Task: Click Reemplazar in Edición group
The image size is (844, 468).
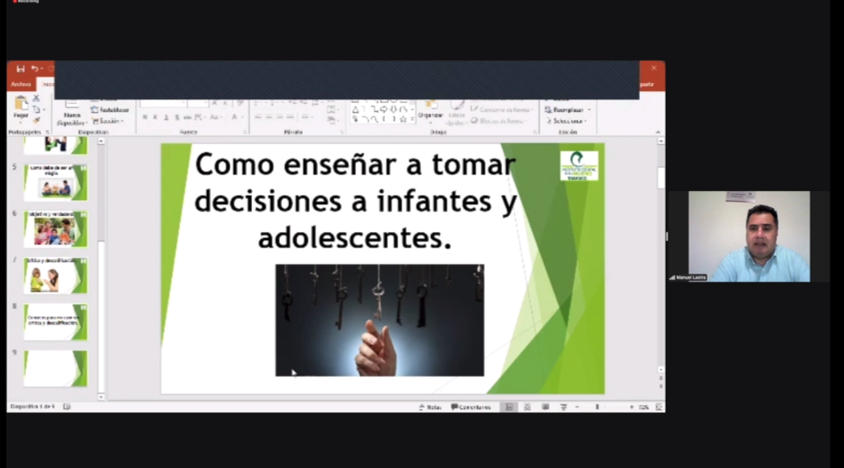Action: [567, 110]
